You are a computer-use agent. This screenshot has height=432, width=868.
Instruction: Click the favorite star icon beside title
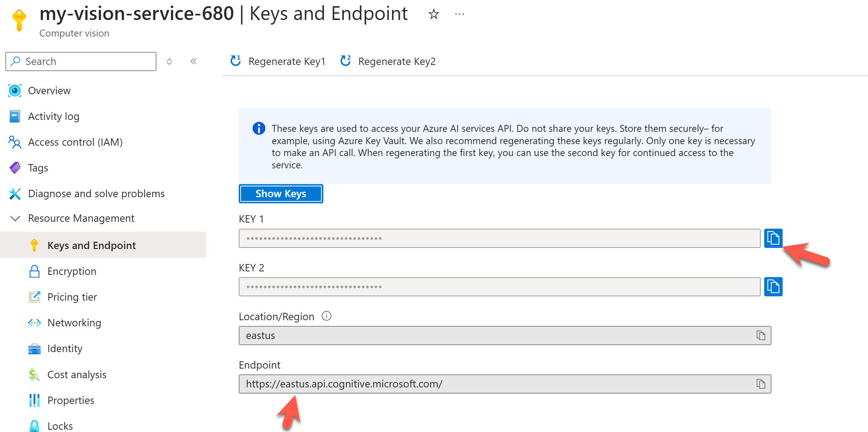pos(434,14)
